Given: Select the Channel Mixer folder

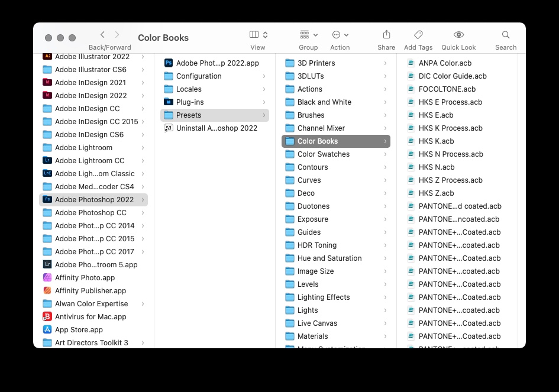Looking at the screenshot, I should 336,128.
